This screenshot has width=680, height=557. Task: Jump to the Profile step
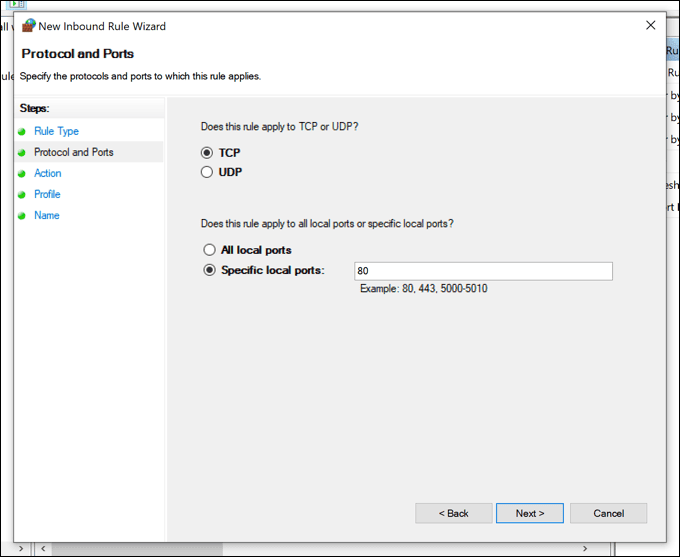(x=47, y=194)
